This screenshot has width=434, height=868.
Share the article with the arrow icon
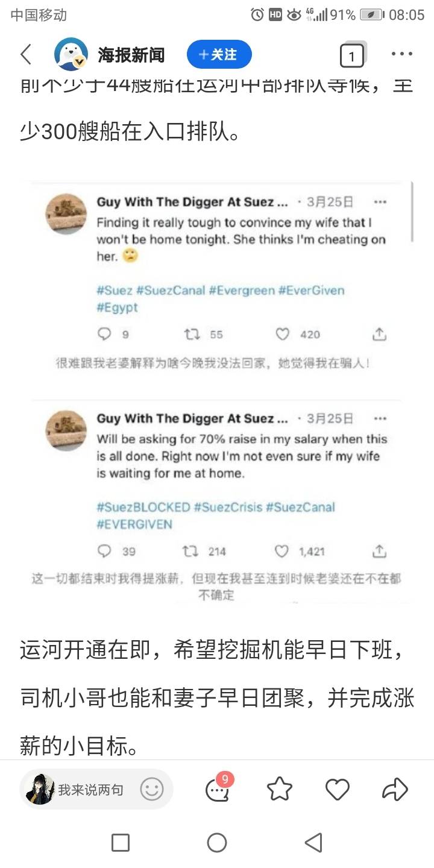coord(395,789)
